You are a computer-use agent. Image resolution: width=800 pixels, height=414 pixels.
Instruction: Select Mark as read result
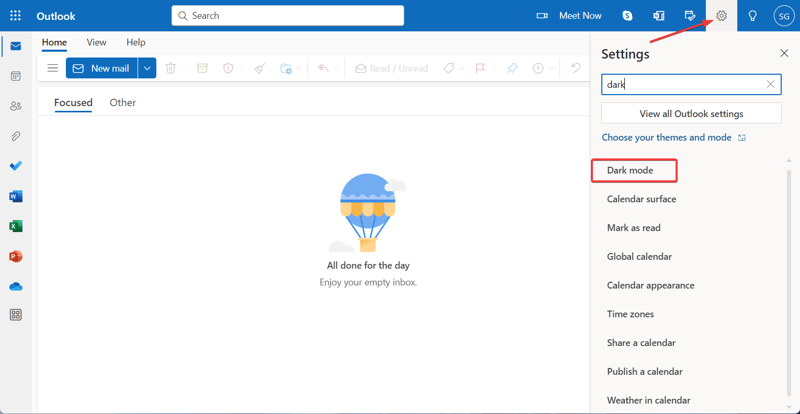(x=634, y=228)
